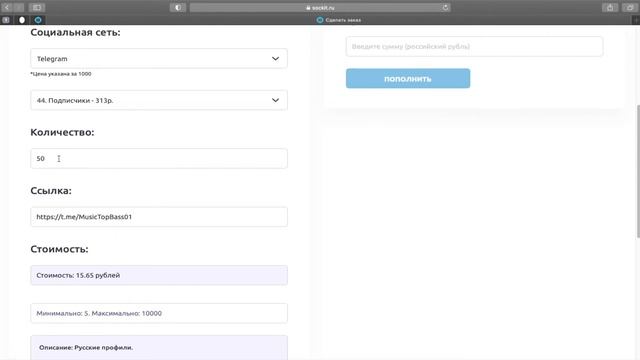Show the Safari sidebar
Screen dimensions: 640x360
point(37,7)
